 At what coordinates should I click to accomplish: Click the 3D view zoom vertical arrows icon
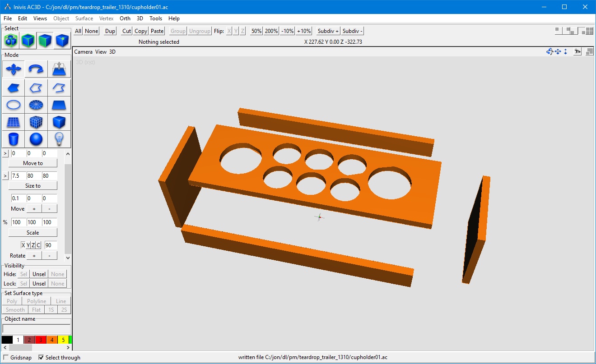[566, 52]
